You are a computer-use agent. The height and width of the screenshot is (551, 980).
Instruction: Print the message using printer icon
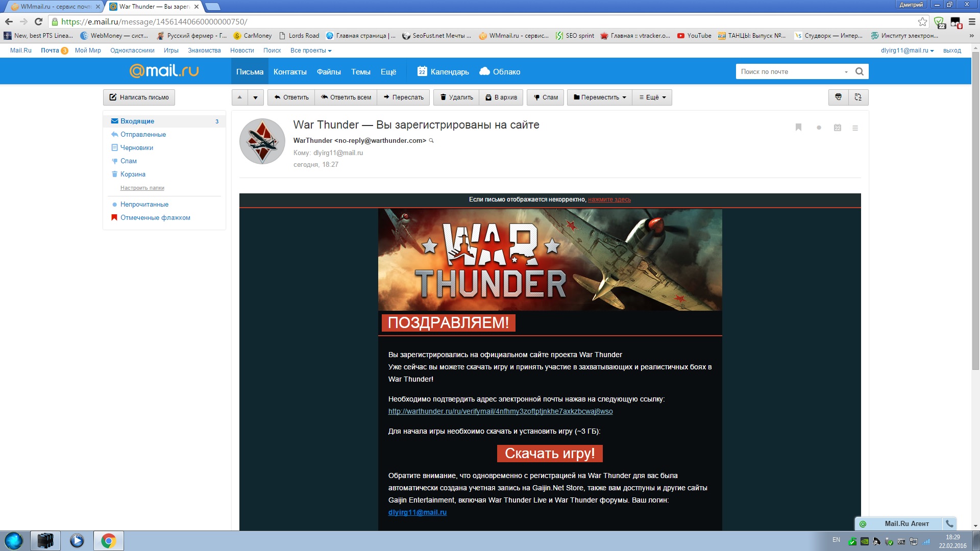click(838, 97)
